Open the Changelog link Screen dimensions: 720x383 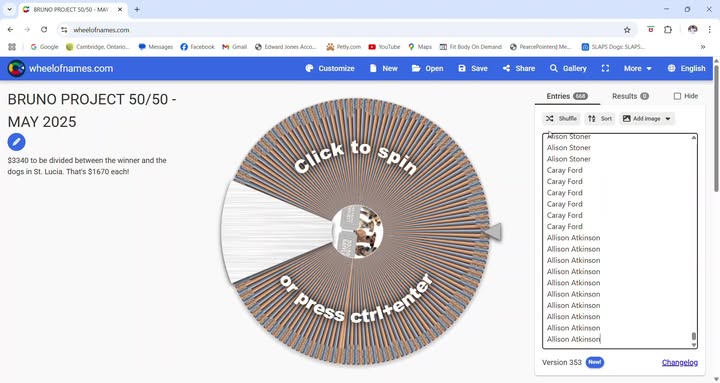click(x=680, y=362)
